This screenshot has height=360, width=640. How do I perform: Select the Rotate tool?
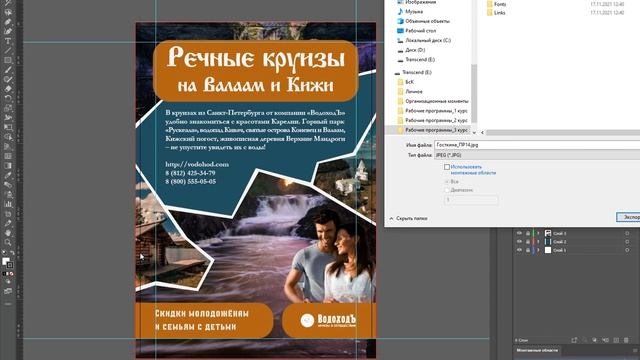coord(8,98)
